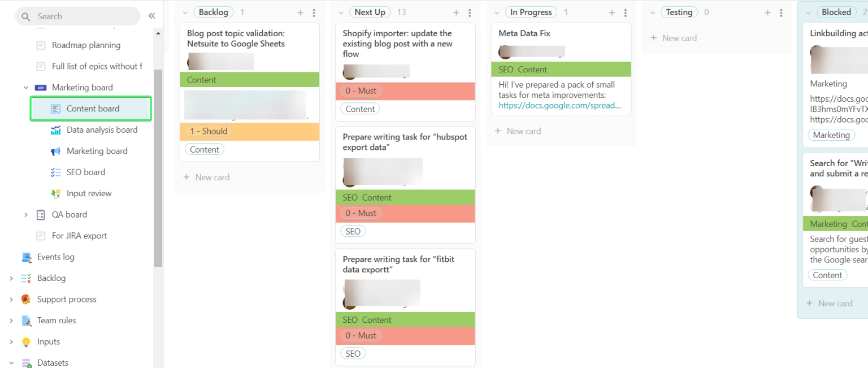Viewport: 868px width, 368px height.
Task: Collapse the Backlog column
Action: tap(184, 12)
